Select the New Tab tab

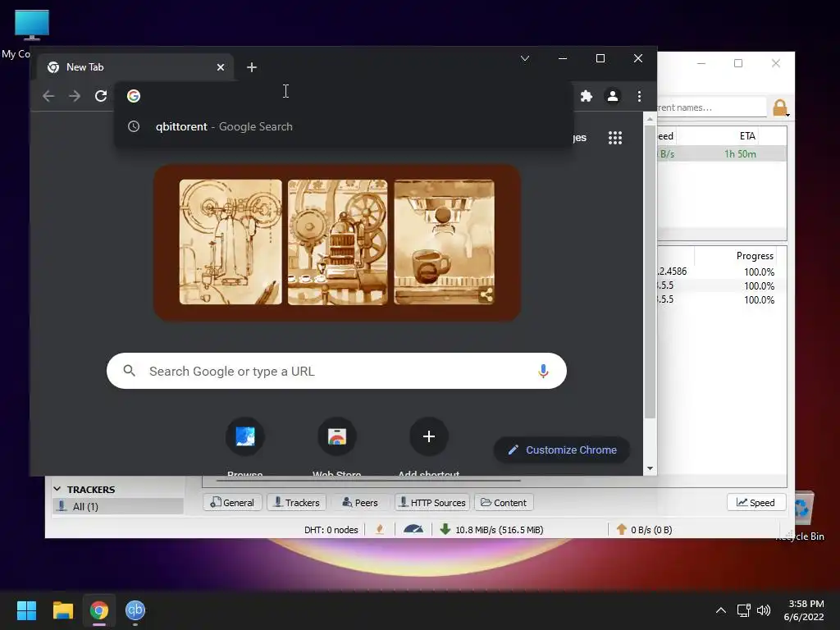pyautogui.click(x=134, y=67)
